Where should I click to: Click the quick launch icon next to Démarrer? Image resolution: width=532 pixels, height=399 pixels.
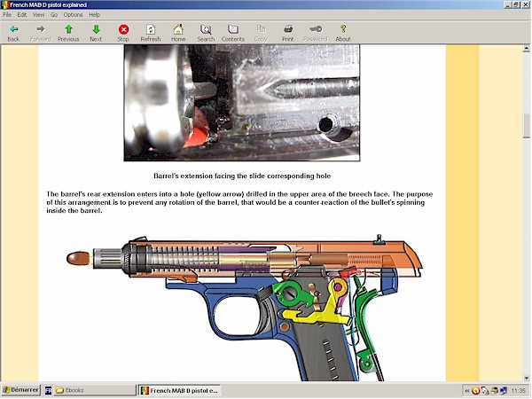(48, 390)
